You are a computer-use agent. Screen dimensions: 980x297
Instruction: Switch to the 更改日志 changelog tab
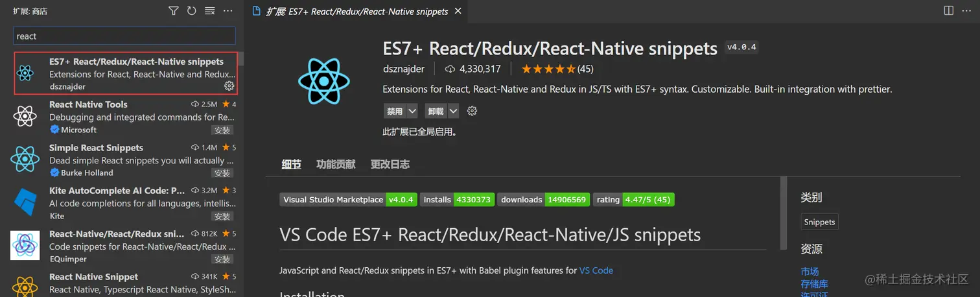pyautogui.click(x=390, y=164)
